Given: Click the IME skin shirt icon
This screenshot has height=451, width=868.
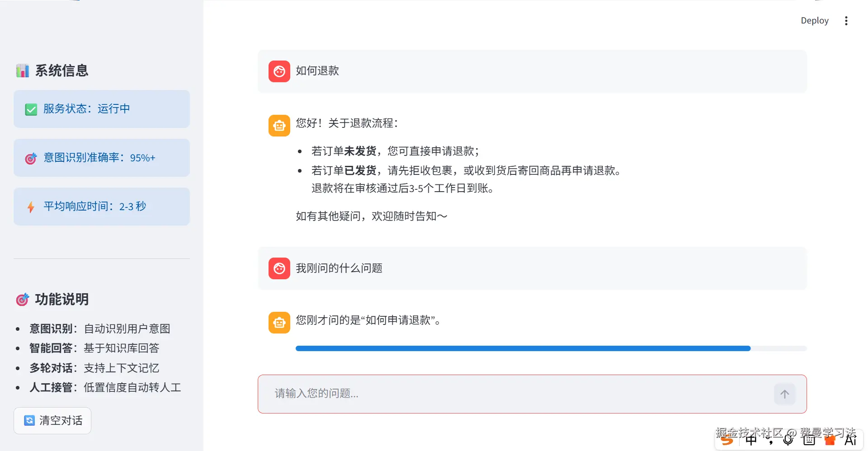Looking at the screenshot, I should 830,440.
